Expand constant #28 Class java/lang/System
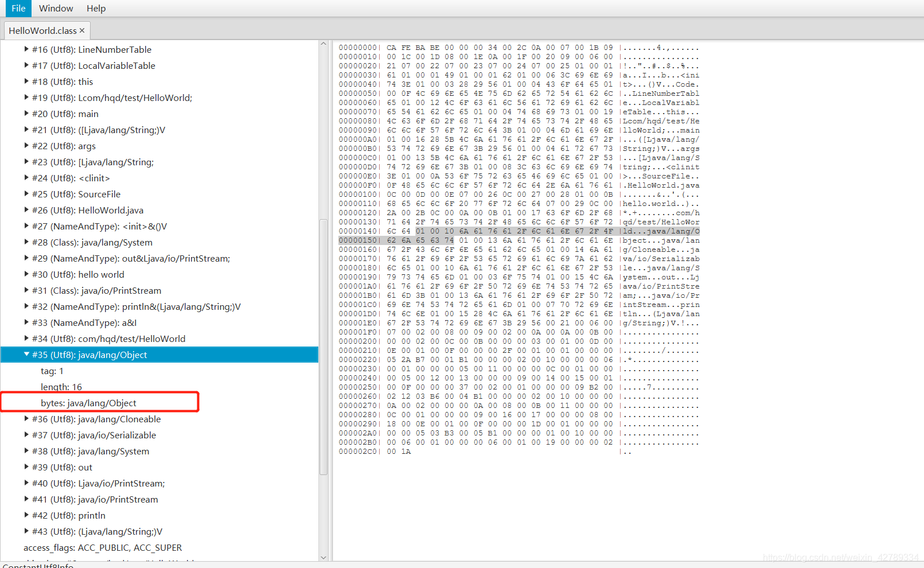 click(26, 242)
